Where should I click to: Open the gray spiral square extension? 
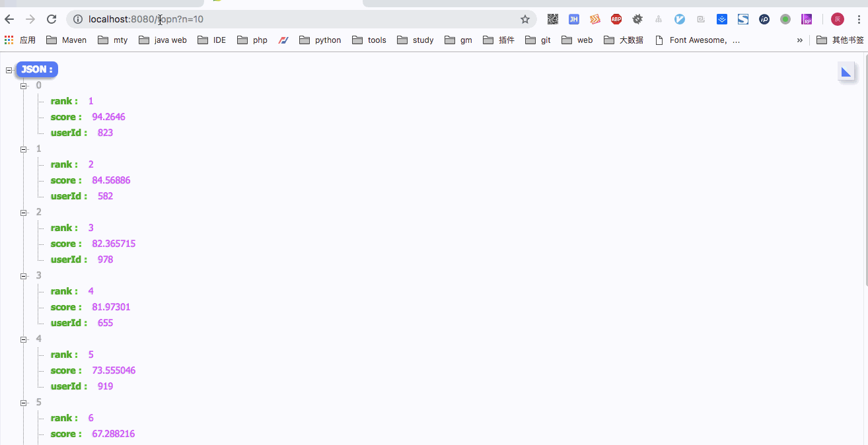point(701,19)
